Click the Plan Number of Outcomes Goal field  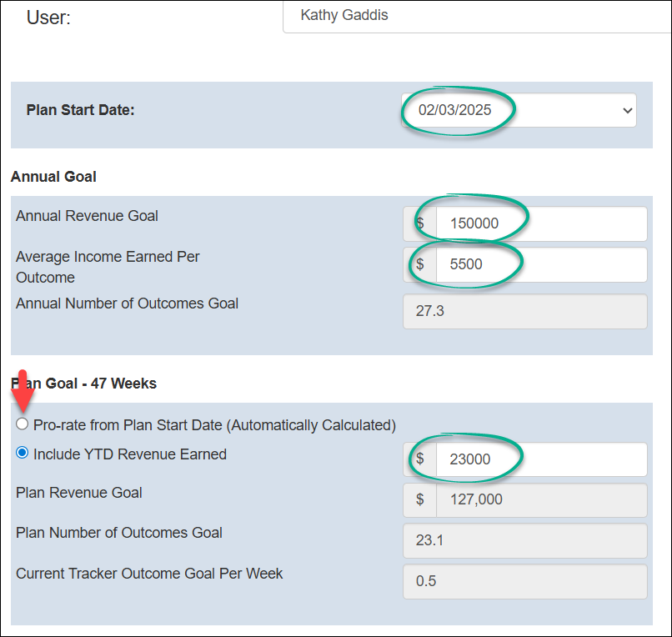coord(524,540)
